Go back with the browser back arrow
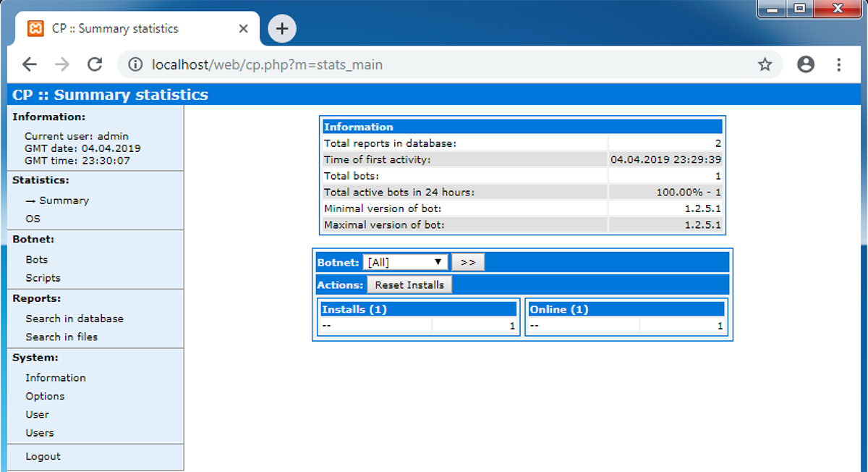This screenshot has height=472, width=868. [29, 64]
